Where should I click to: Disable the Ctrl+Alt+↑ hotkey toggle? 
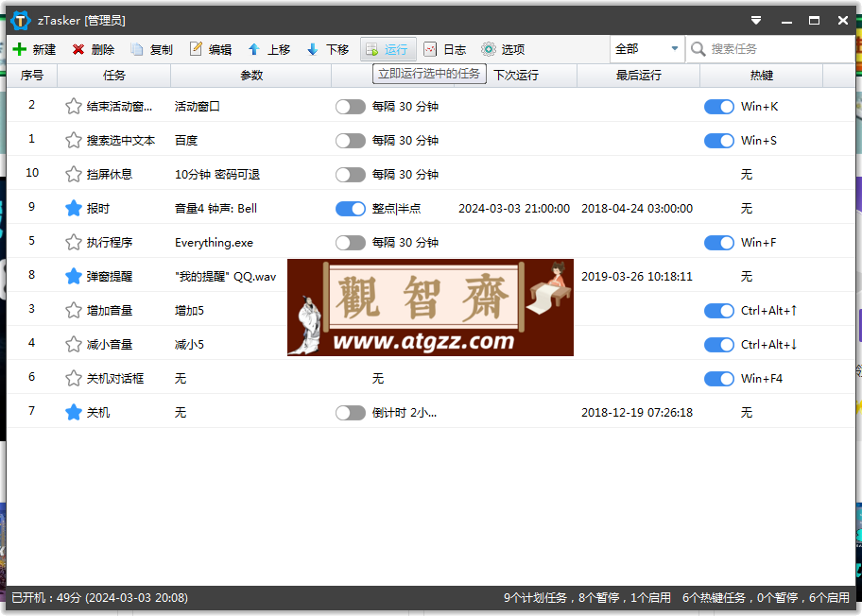719,311
